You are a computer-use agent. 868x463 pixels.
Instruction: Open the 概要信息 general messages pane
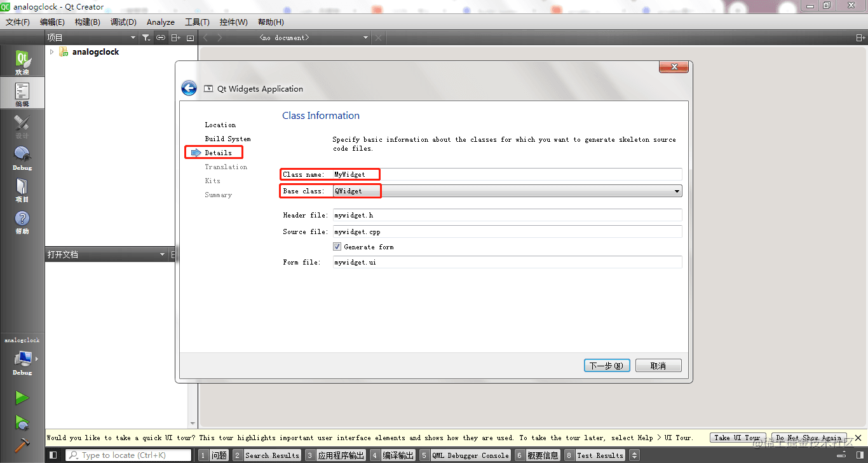538,455
